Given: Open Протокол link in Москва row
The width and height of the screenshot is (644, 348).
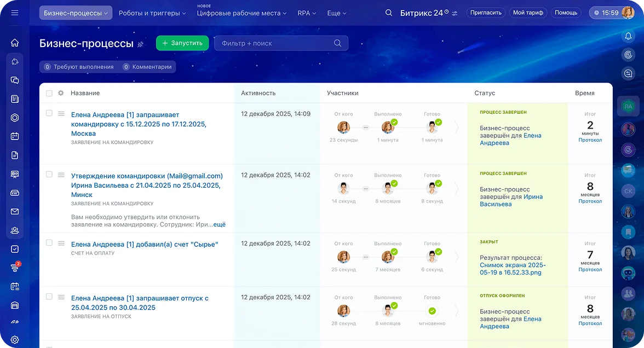Looking at the screenshot, I should tap(590, 140).
